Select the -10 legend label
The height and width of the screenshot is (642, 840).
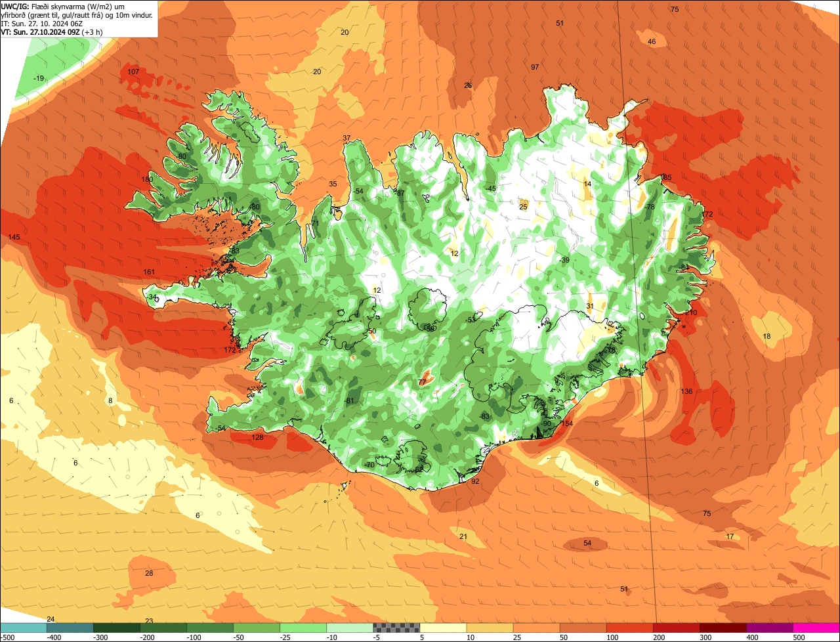click(x=333, y=637)
